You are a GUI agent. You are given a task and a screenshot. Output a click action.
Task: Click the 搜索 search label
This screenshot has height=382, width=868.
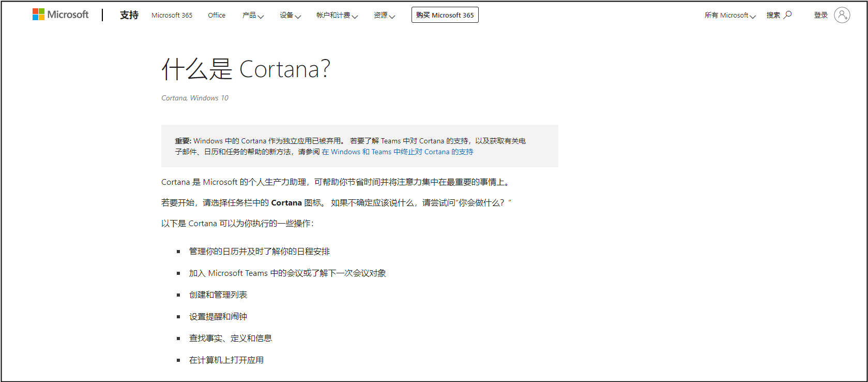click(x=773, y=15)
